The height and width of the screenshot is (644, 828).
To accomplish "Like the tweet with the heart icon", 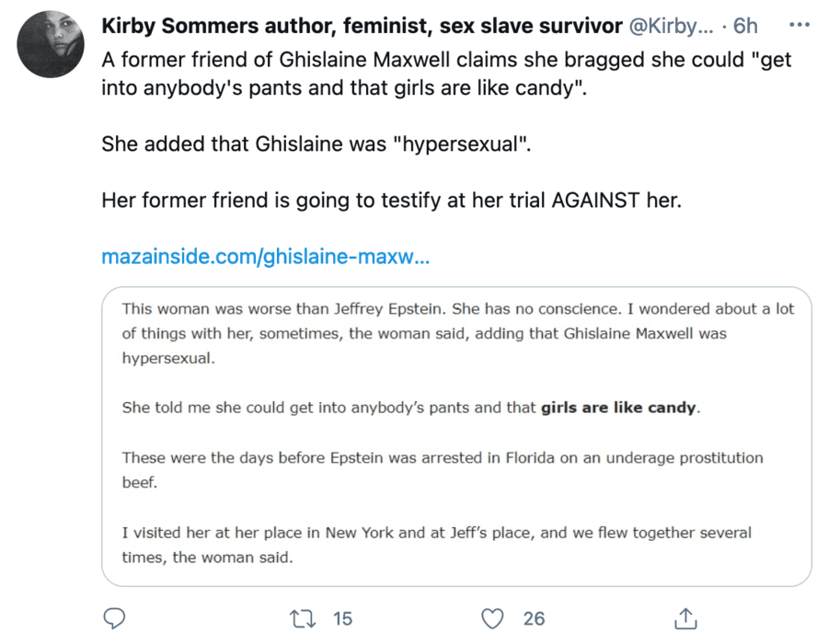I will [495, 618].
